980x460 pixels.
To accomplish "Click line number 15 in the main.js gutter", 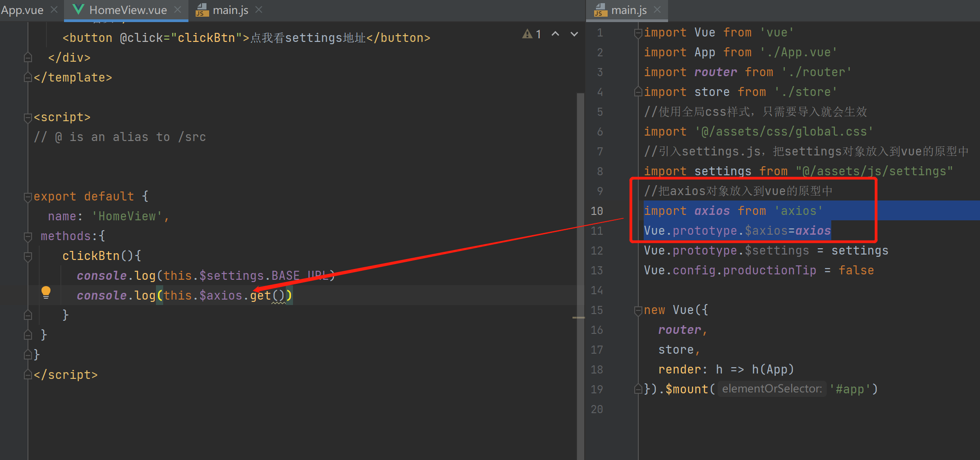I will click(597, 310).
